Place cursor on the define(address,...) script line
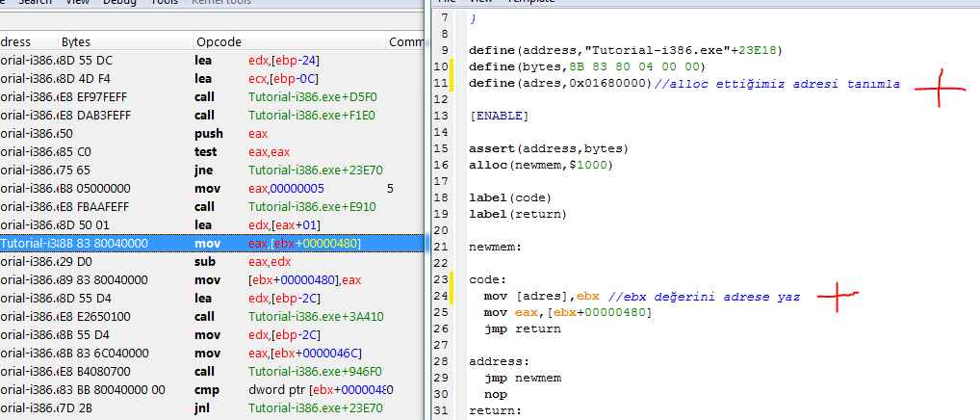The width and height of the screenshot is (980, 420). pos(626,50)
